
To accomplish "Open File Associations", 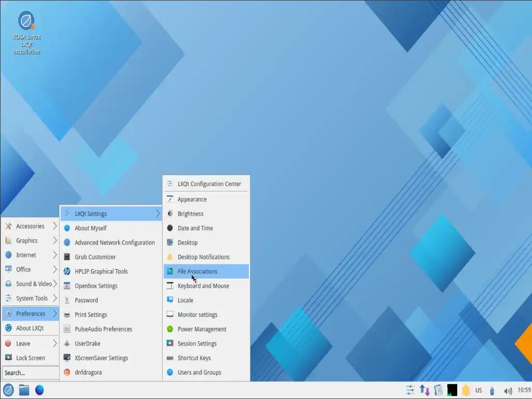I will coord(206,271).
